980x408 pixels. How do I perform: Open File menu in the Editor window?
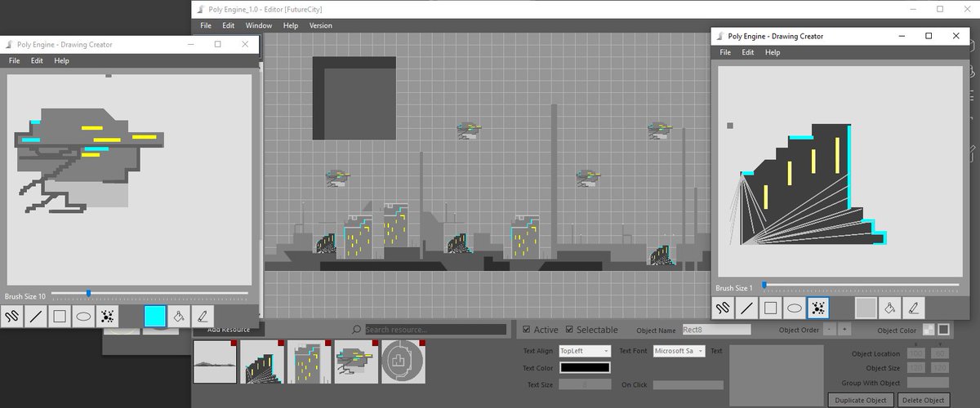pyautogui.click(x=206, y=25)
